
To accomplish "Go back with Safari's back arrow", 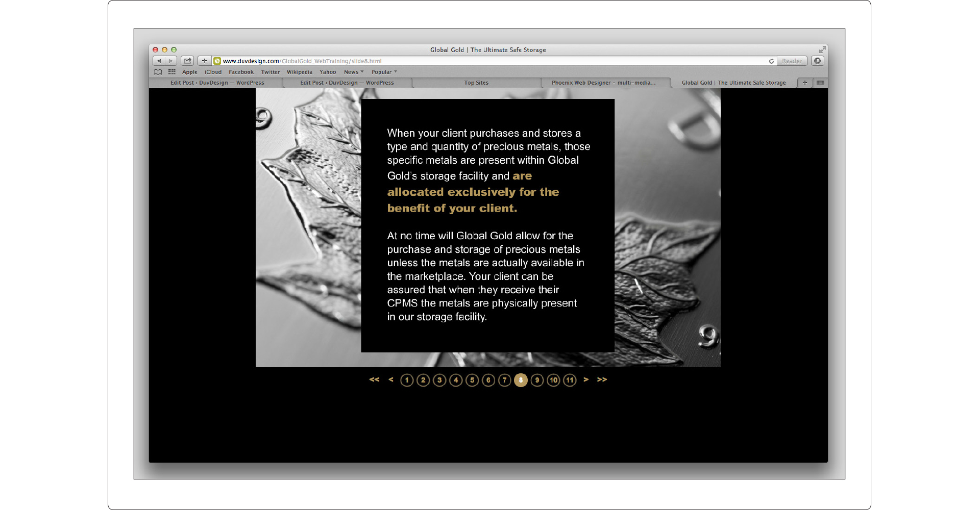I will pyautogui.click(x=159, y=61).
